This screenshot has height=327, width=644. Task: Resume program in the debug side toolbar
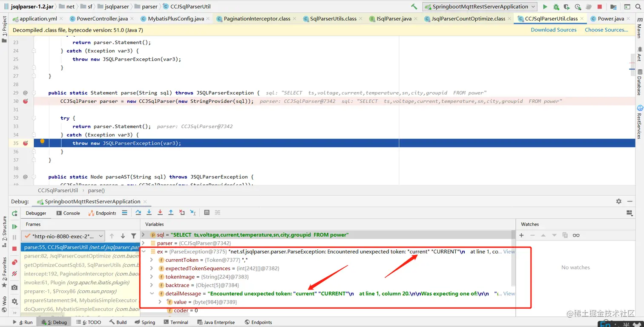pos(14,226)
